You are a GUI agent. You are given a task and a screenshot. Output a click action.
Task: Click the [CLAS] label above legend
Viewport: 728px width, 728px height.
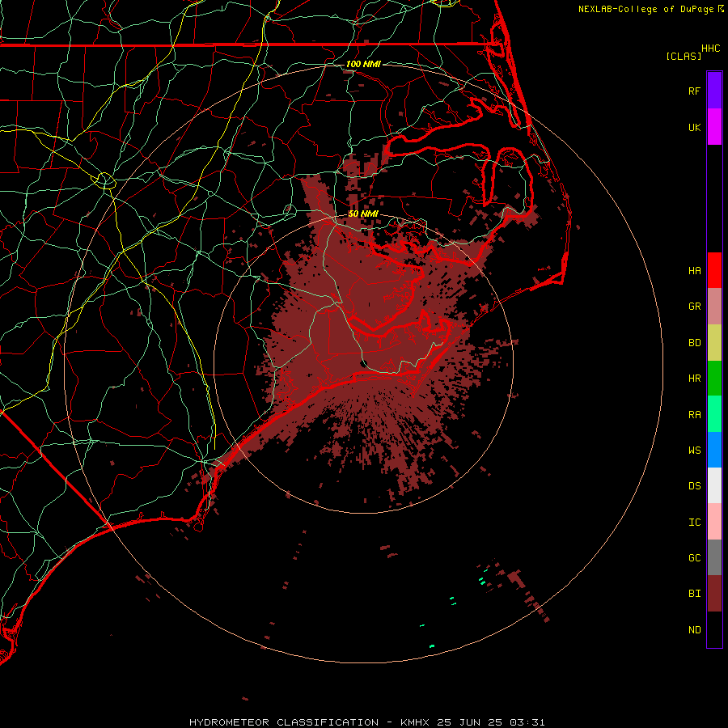(x=684, y=56)
